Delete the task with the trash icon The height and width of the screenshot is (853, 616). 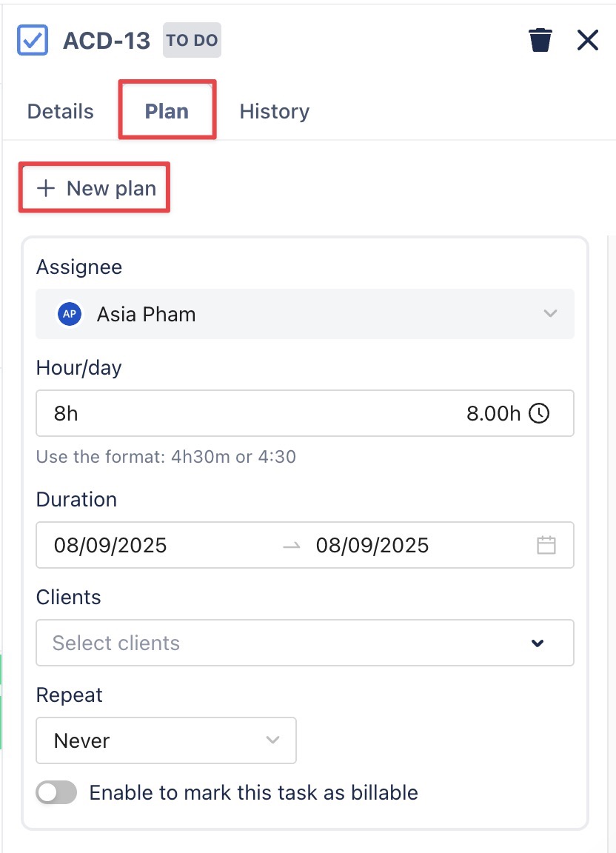pyautogui.click(x=540, y=40)
